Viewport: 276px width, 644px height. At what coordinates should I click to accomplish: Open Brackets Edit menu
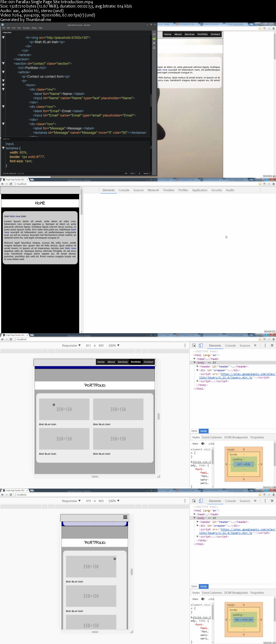coord(8,28)
